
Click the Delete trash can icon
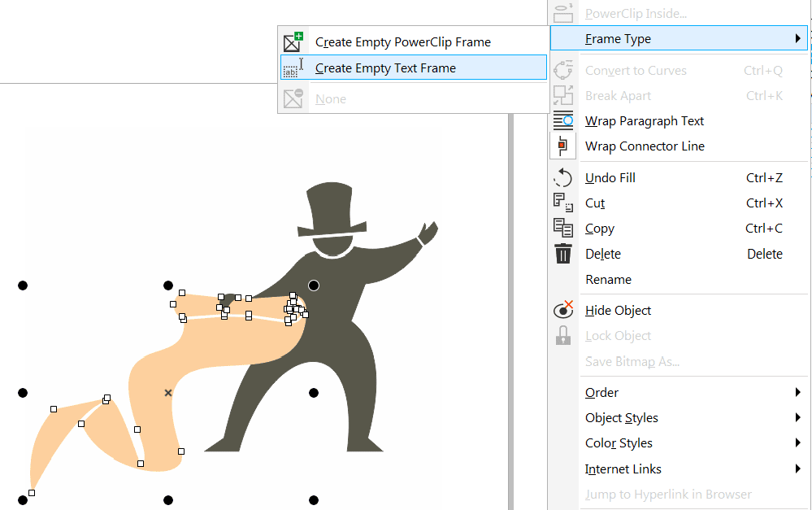[x=563, y=254]
